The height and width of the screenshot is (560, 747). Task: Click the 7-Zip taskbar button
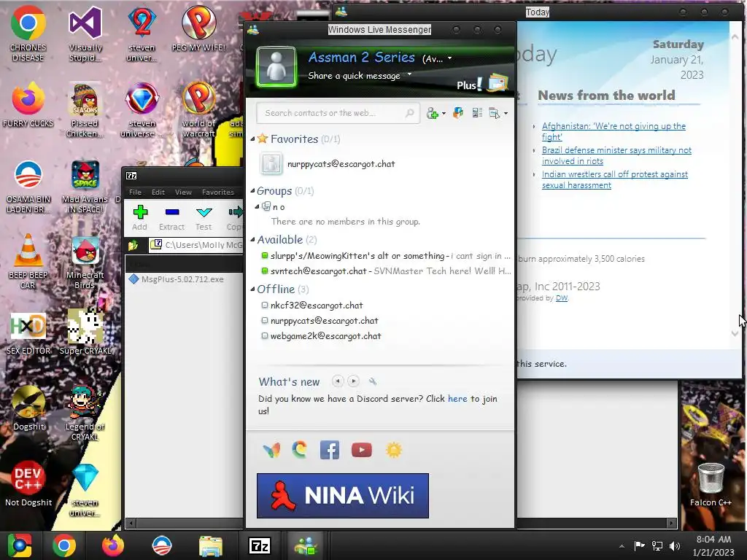pos(260,545)
